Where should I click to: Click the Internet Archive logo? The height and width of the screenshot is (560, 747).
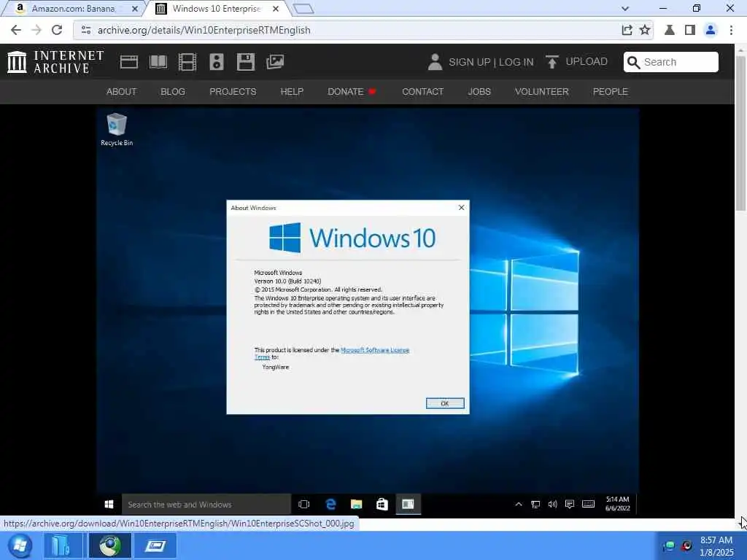pyautogui.click(x=55, y=62)
